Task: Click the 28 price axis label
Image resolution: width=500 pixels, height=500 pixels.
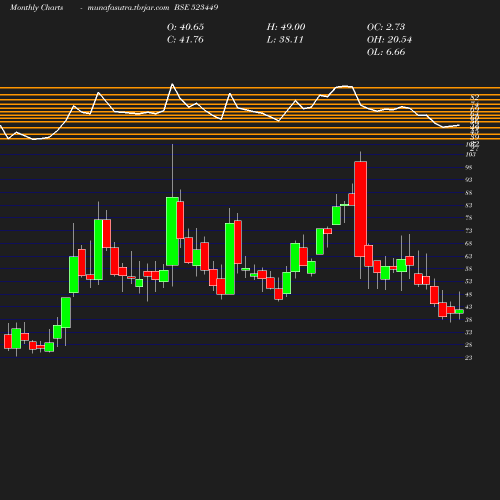Action: click(469, 345)
